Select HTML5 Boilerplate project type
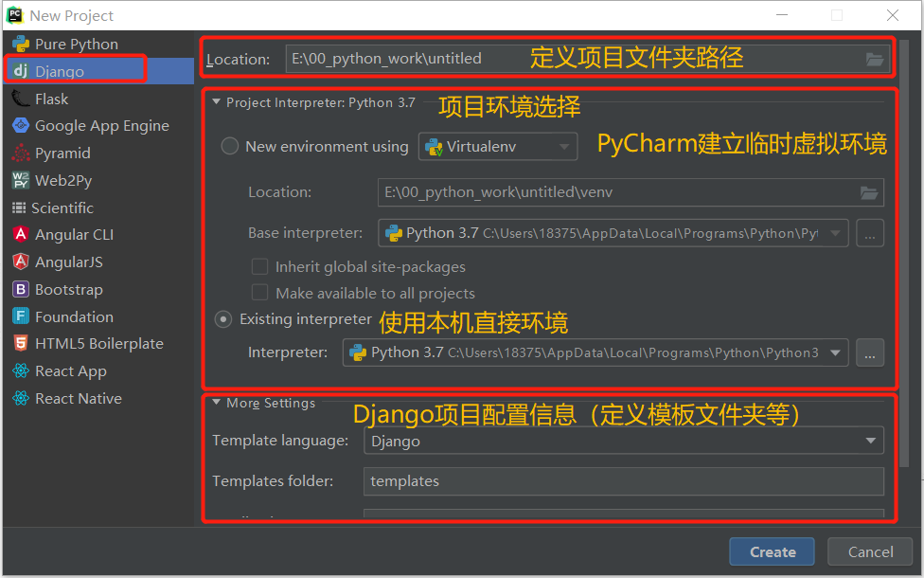The image size is (924, 578). click(98, 343)
